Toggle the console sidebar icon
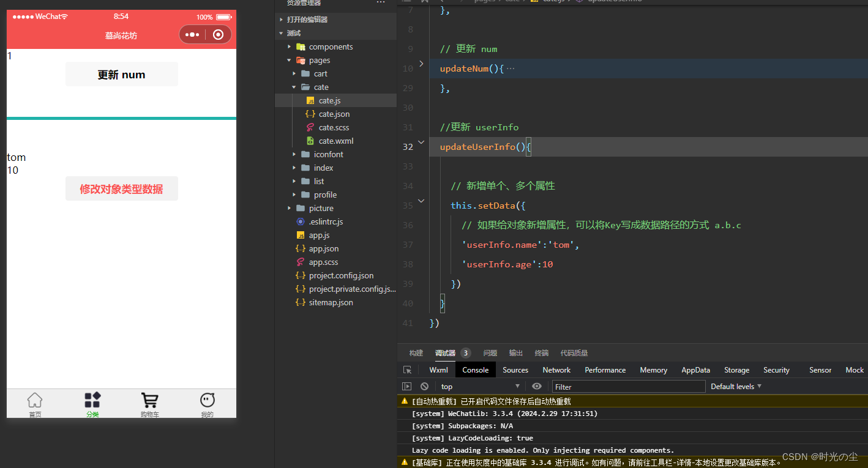The image size is (868, 468). 406,387
